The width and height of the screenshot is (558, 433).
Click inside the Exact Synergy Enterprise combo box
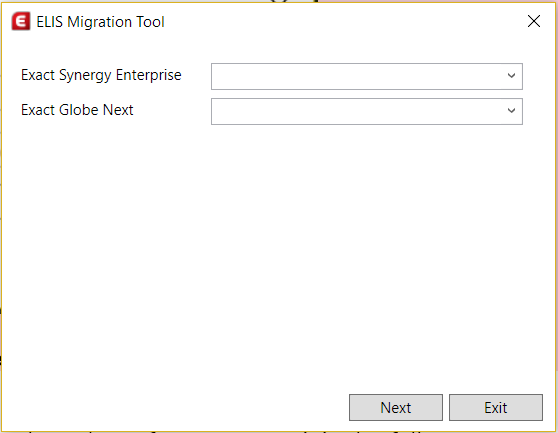tap(367, 76)
